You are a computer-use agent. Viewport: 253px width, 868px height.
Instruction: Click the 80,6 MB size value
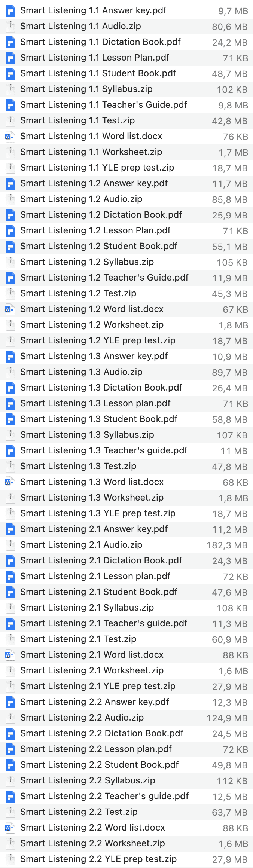click(x=230, y=27)
